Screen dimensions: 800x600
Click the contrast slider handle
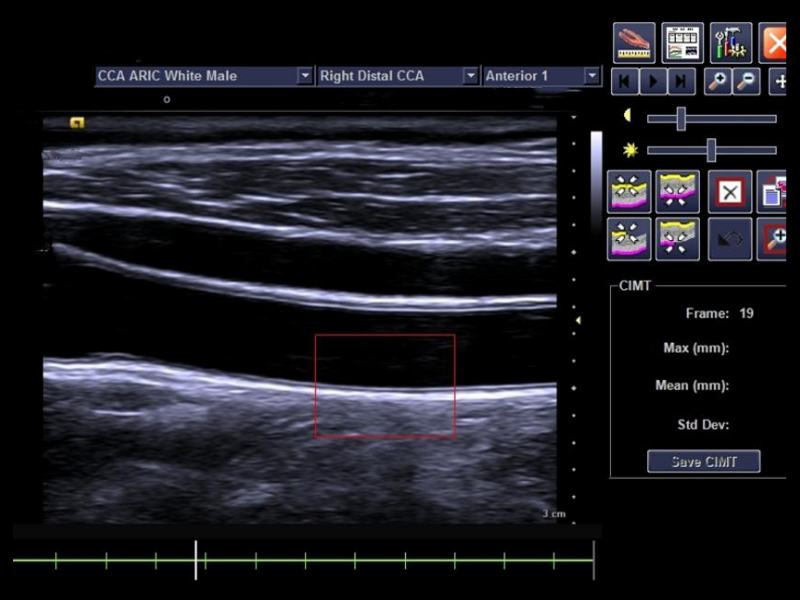pos(681,118)
